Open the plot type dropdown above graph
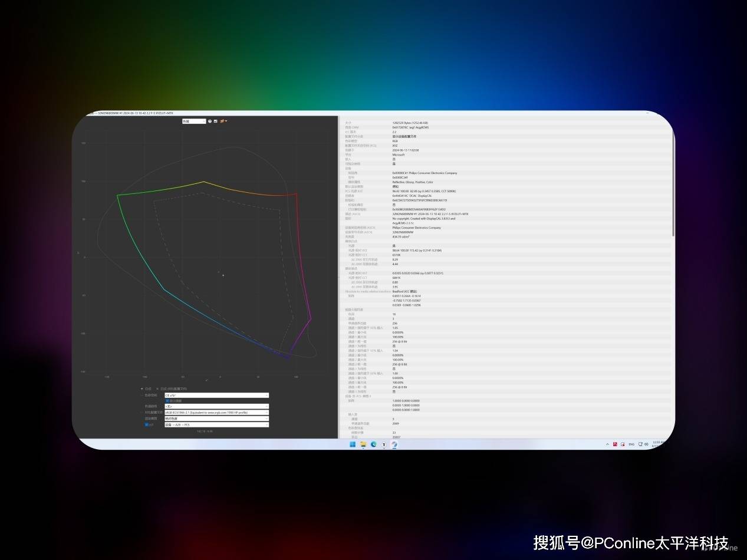 (x=194, y=121)
